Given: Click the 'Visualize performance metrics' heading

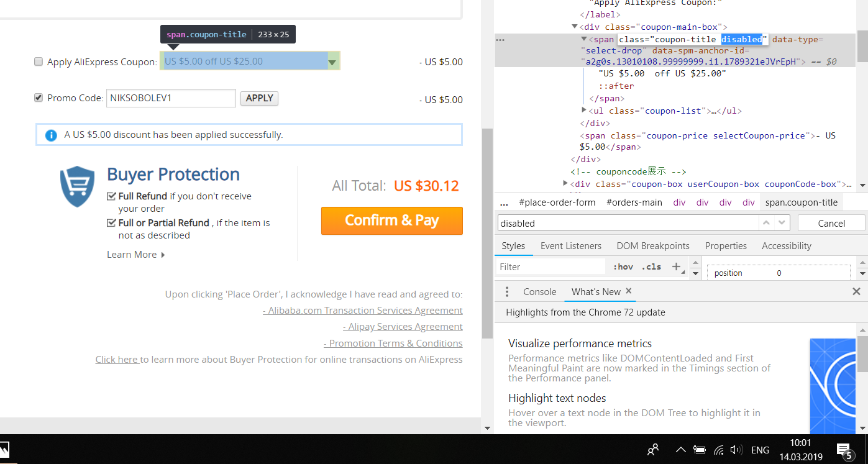Looking at the screenshot, I should click(580, 343).
